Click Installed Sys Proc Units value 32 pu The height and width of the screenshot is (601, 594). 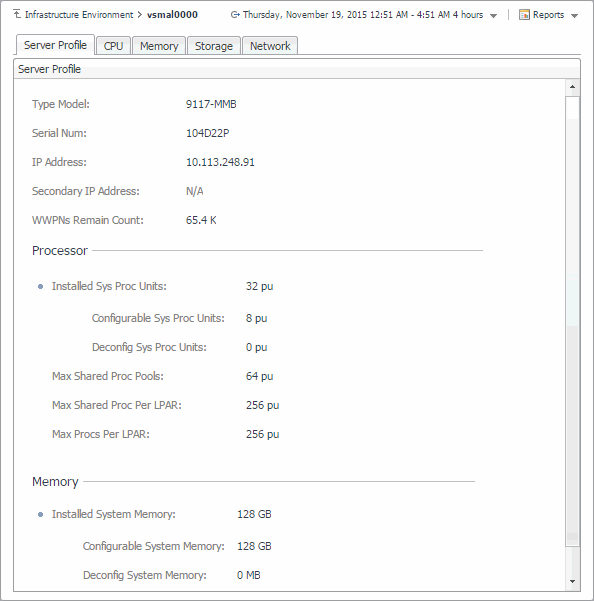click(x=259, y=286)
